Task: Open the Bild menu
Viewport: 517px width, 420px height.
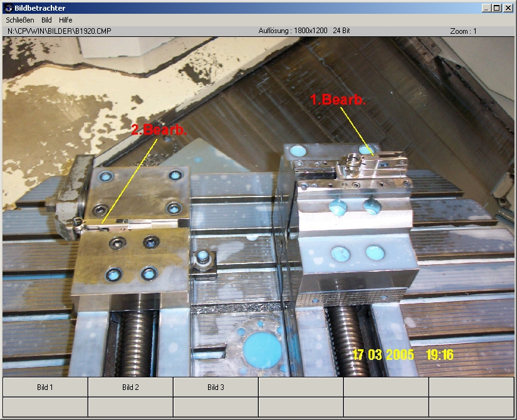Action: coord(46,20)
